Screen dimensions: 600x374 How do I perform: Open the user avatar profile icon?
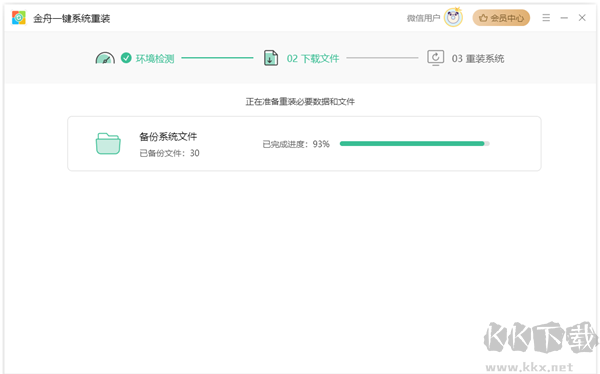[x=453, y=18]
